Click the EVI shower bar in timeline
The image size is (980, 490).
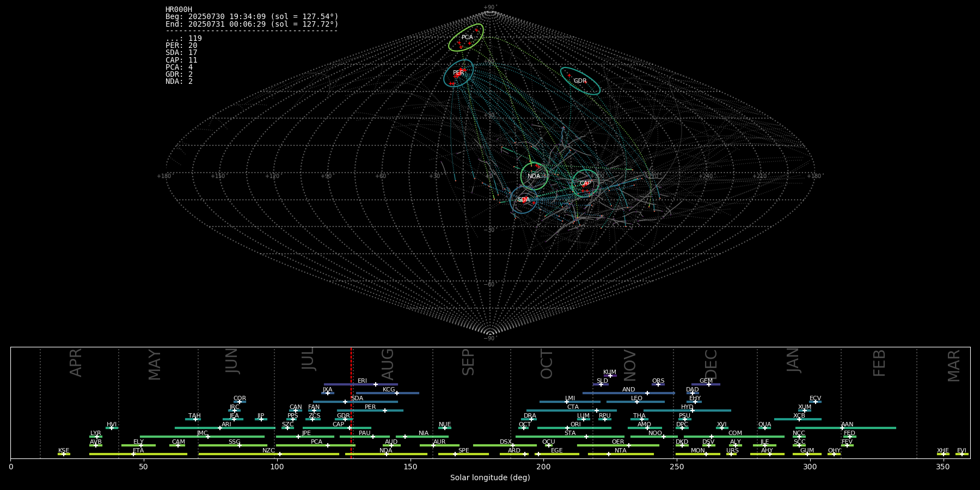coord(962,454)
